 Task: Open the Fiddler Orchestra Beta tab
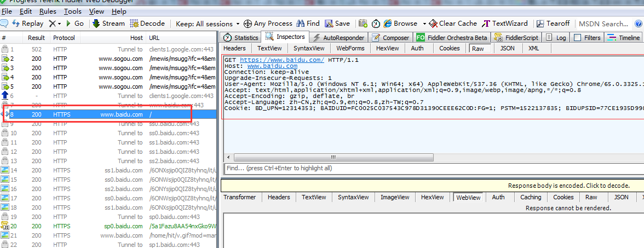(452, 37)
